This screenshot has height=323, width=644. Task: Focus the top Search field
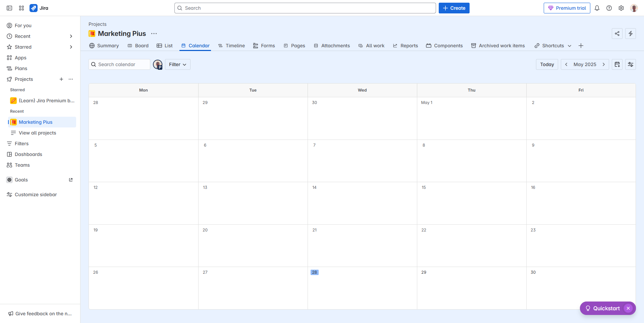coord(305,8)
